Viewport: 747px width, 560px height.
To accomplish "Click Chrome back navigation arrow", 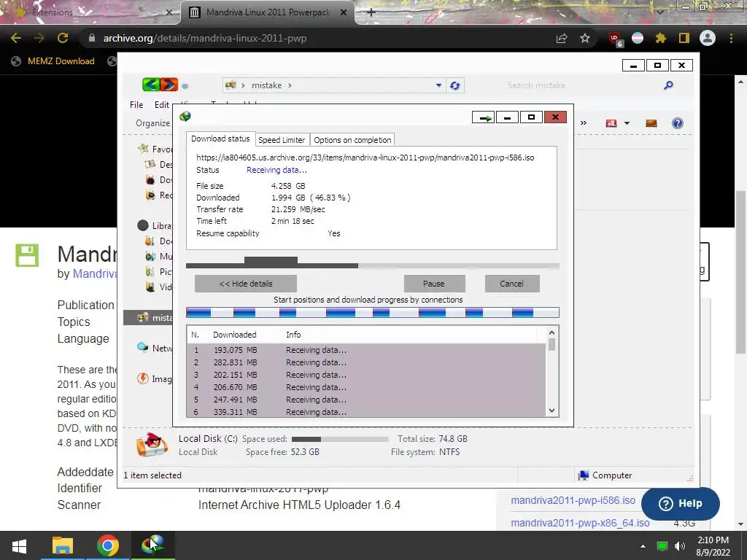I will [16, 38].
